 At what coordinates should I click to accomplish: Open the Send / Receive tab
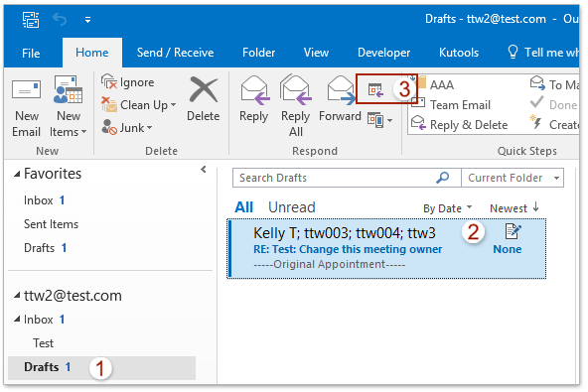175,53
